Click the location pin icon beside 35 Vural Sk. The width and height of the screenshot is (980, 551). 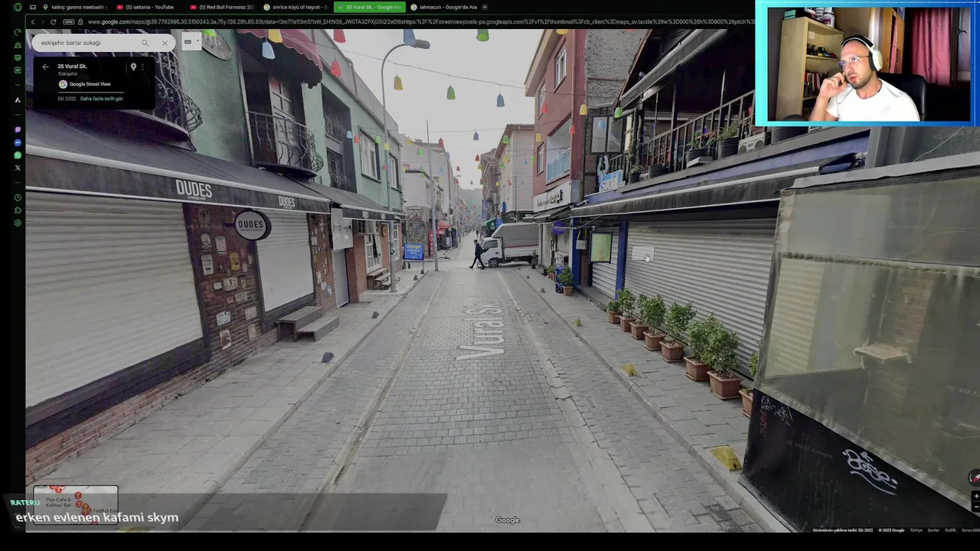click(133, 67)
